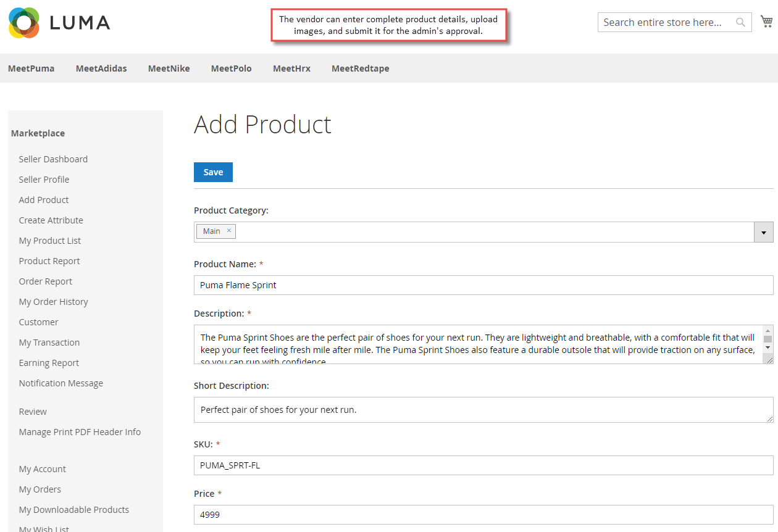Open My Transaction page
Viewport: 778px width, 532px height.
pos(49,343)
